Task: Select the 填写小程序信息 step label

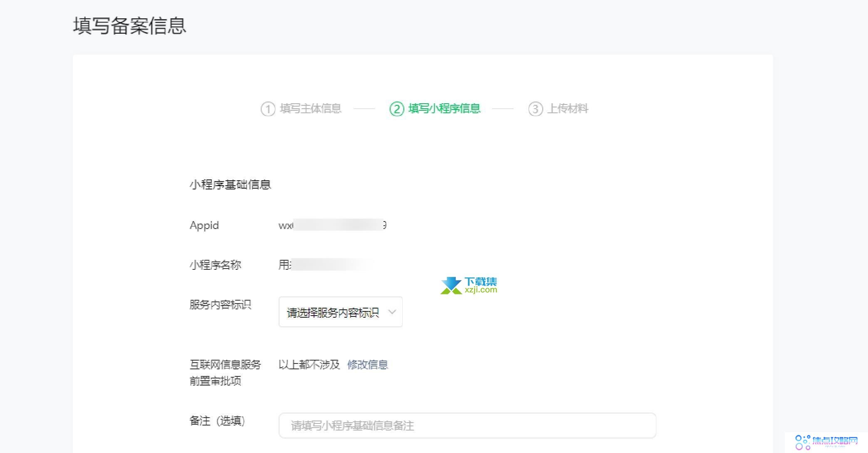Action: click(444, 109)
